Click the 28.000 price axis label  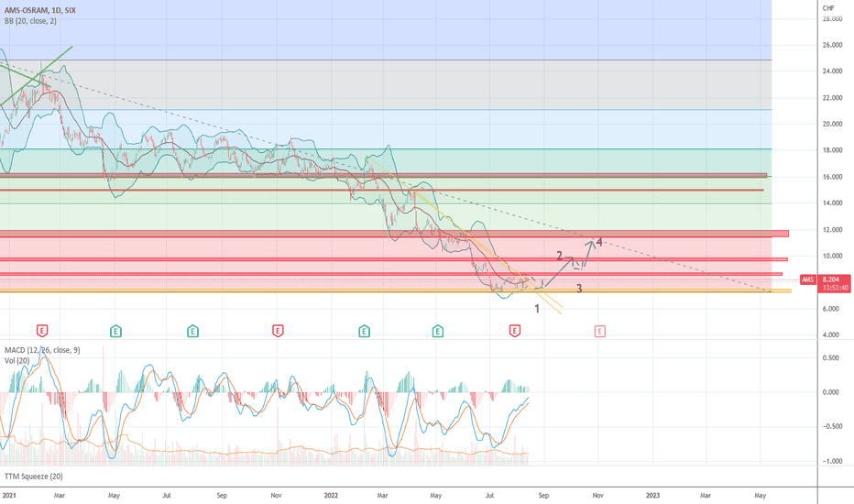click(x=832, y=18)
